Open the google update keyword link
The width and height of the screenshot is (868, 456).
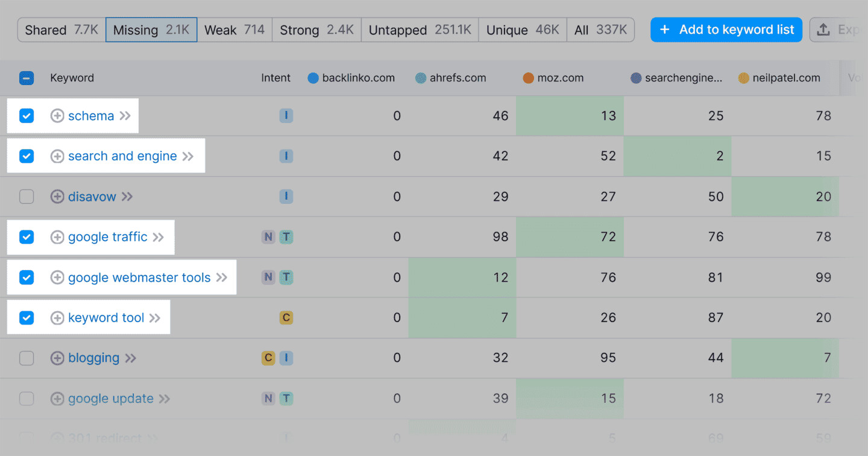coord(111,399)
